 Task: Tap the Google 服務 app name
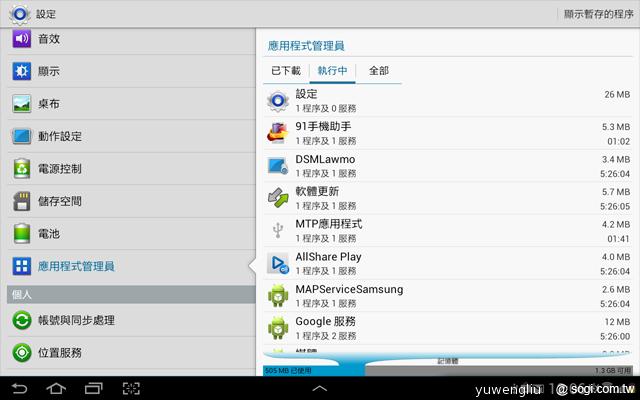326,322
